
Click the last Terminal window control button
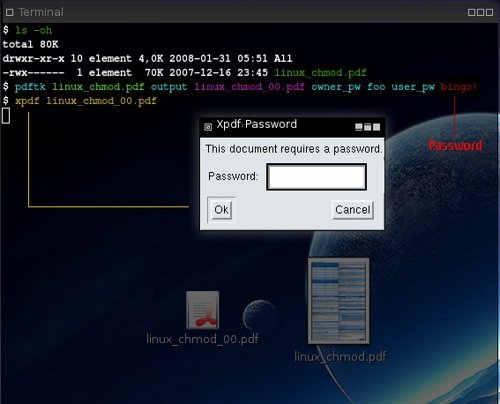(x=489, y=12)
